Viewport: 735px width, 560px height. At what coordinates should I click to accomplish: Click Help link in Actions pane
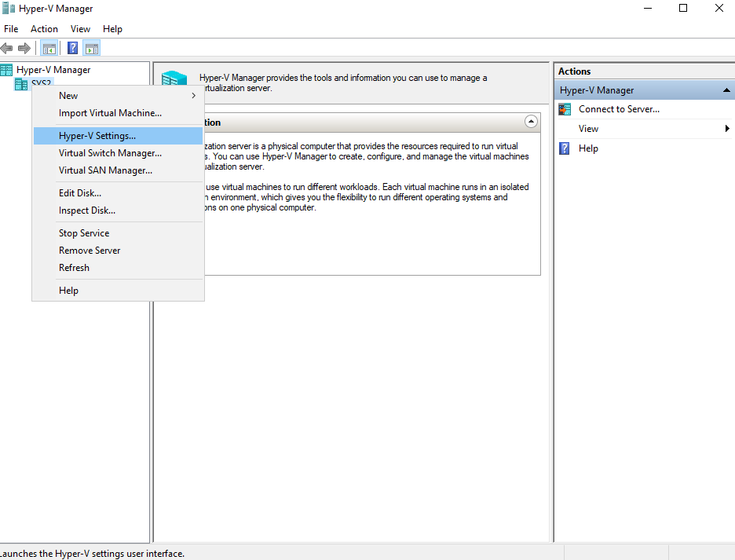coord(588,148)
